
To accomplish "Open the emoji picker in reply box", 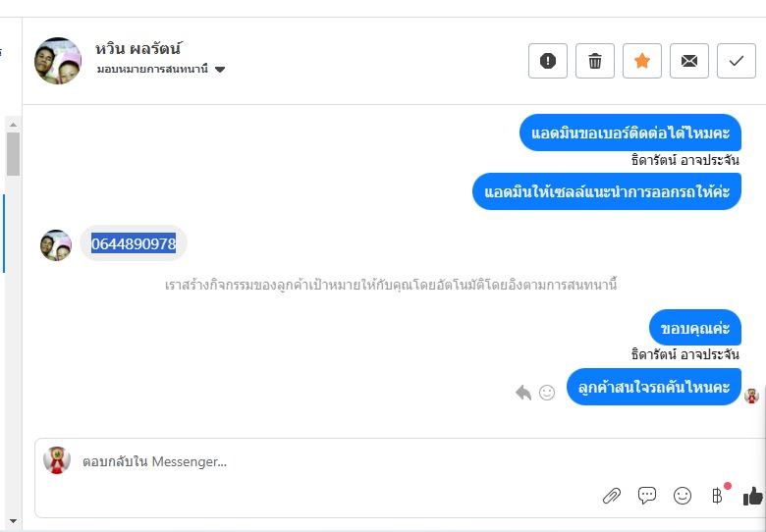I will pos(683,496).
